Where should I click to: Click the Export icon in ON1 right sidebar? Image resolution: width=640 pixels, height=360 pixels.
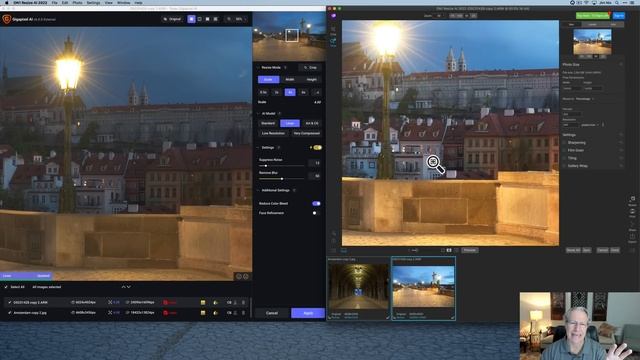632,238
